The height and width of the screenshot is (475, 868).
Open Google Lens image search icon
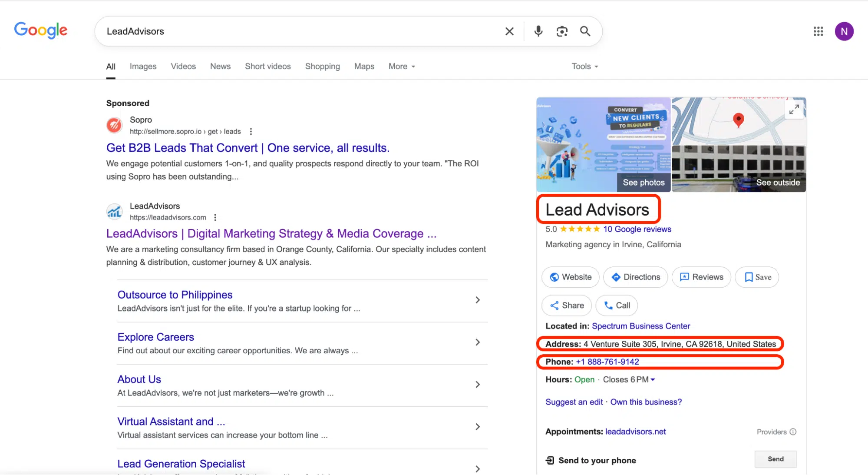click(x=562, y=31)
